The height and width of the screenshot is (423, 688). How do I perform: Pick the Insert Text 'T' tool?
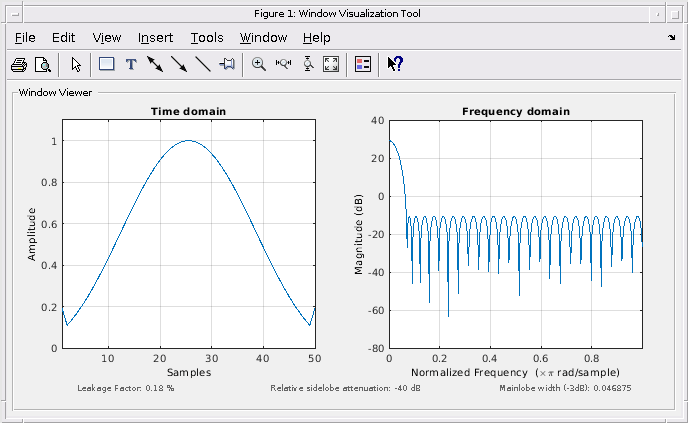pos(131,65)
